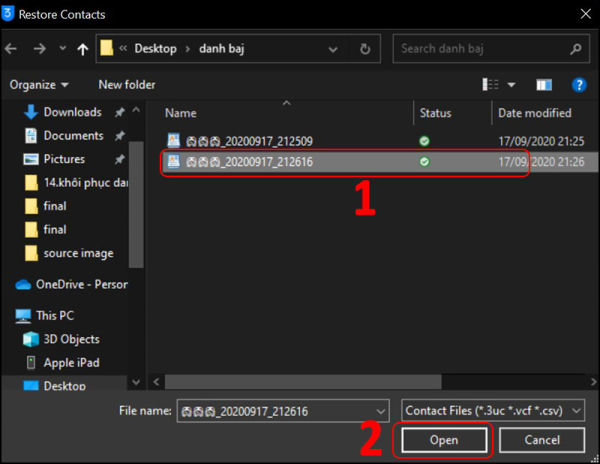The image size is (600, 464).
Task: Go up one folder level
Action: coord(81,47)
